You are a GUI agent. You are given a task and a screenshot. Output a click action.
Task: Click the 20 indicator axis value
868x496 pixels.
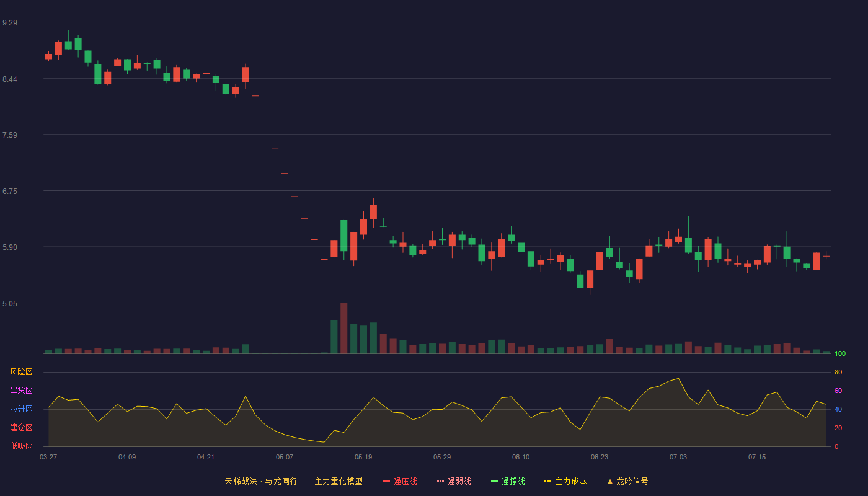[838, 428]
